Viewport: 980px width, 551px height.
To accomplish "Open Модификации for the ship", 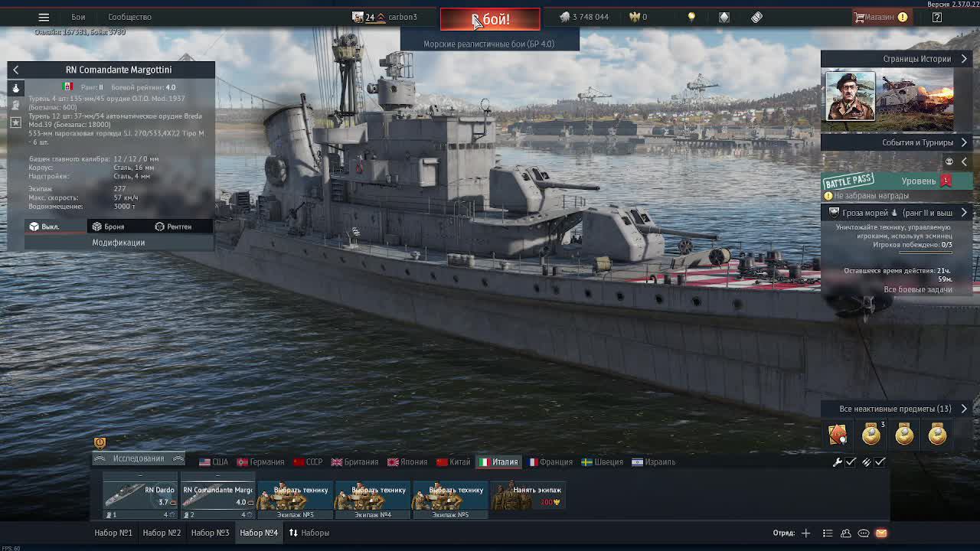I will point(119,243).
